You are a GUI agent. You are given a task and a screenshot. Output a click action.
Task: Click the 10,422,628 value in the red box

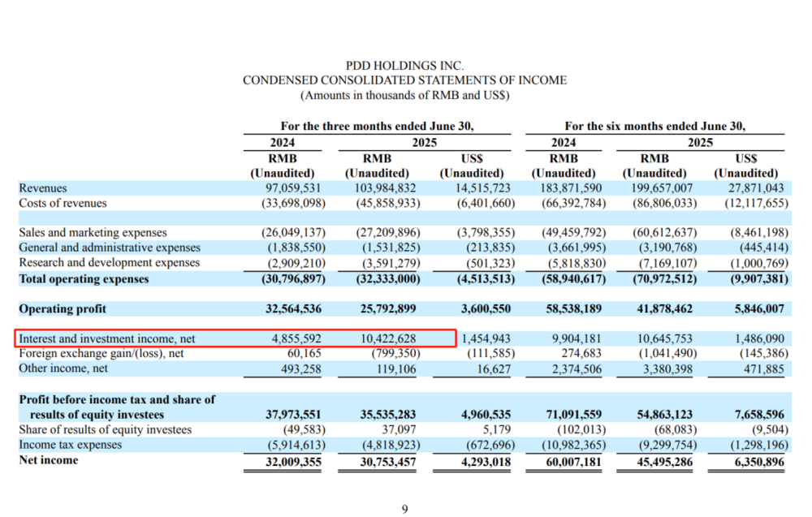click(390, 338)
